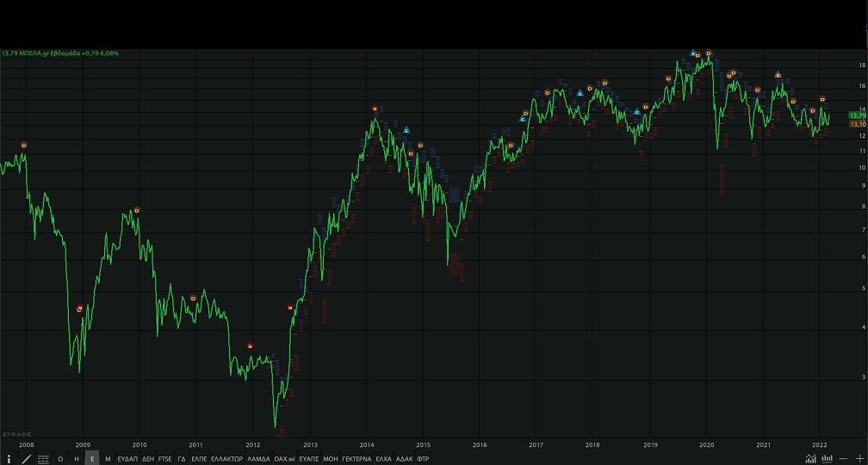Image resolution: width=868 pixels, height=465 pixels.
Task: Select the line drawing tool
Action: pos(26,458)
